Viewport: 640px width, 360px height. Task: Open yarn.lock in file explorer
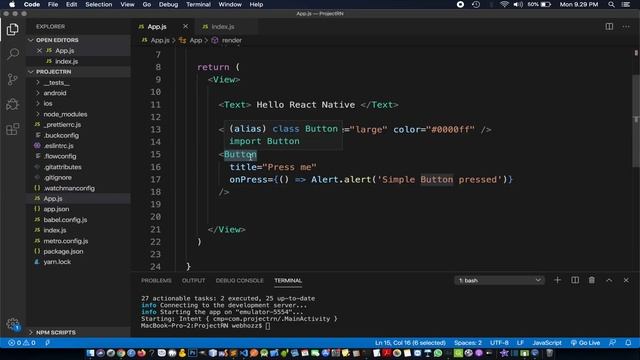tap(57, 262)
